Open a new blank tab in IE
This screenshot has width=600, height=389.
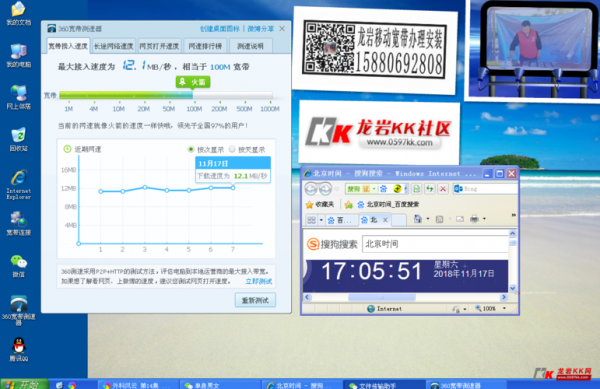click(399, 220)
